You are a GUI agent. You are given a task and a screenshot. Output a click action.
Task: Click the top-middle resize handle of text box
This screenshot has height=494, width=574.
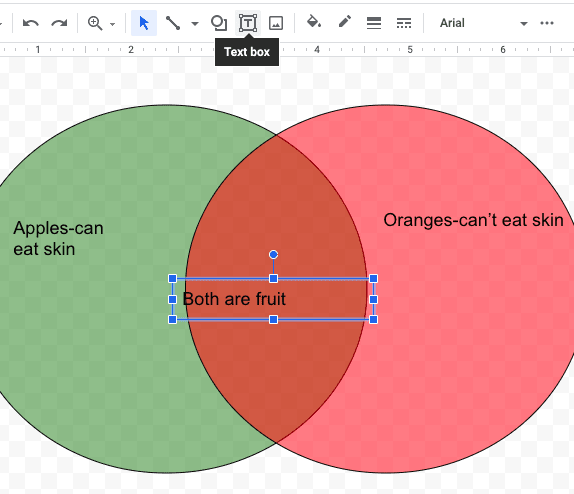tap(273, 279)
